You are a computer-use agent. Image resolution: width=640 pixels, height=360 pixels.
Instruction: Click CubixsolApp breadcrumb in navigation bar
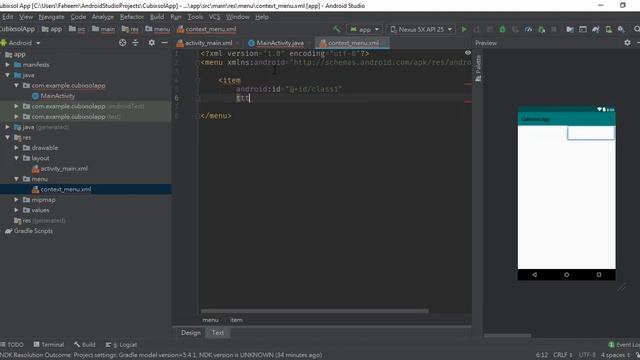pos(17,29)
